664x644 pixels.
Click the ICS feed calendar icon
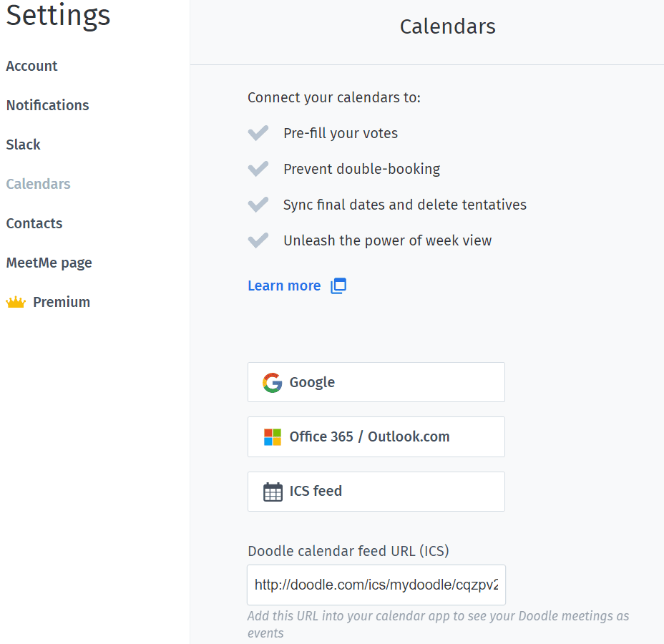(273, 492)
